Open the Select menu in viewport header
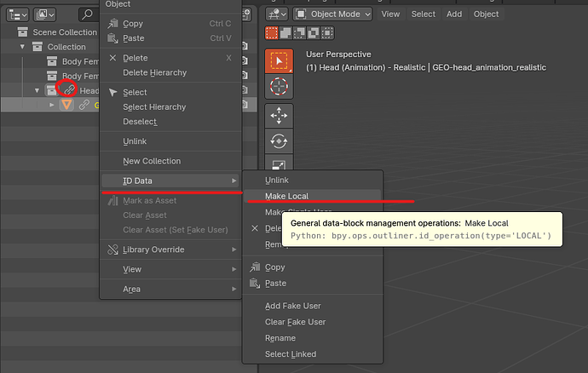The height and width of the screenshot is (373, 588). tap(424, 14)
